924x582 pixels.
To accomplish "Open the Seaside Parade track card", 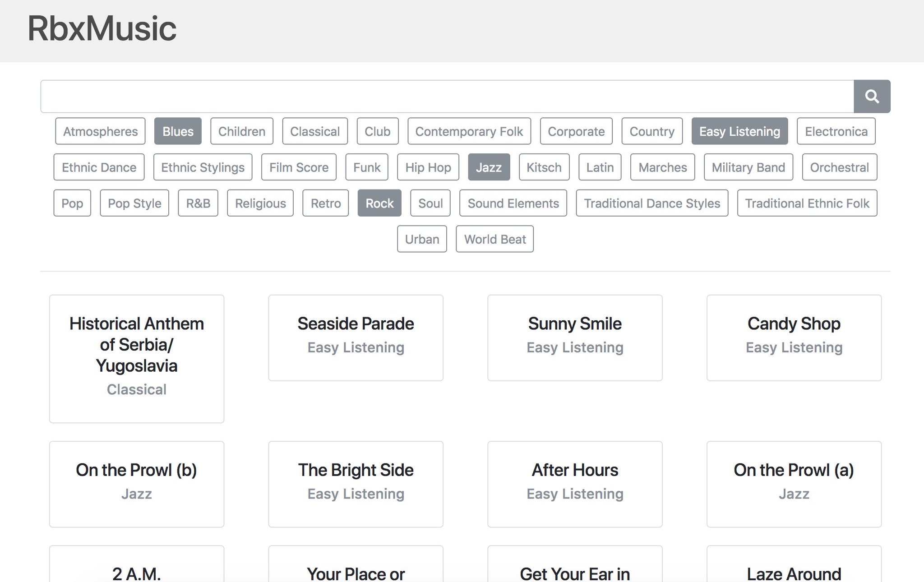I will [x=356, y=337].
